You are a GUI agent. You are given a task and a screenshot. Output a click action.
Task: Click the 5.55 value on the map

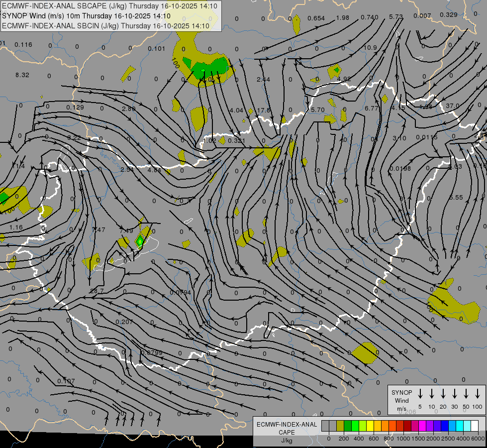(456, 198)
